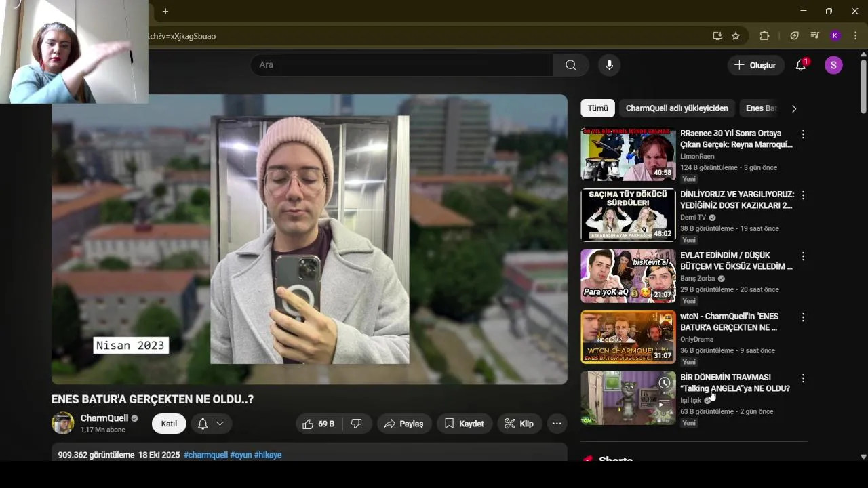Click the browser side panel icon

[x=795, y=36]
